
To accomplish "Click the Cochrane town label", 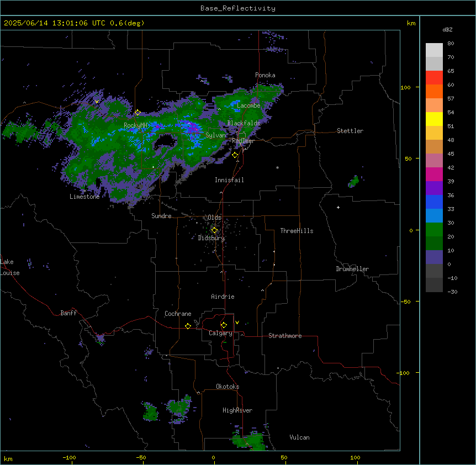I will (x=178, y=314).
